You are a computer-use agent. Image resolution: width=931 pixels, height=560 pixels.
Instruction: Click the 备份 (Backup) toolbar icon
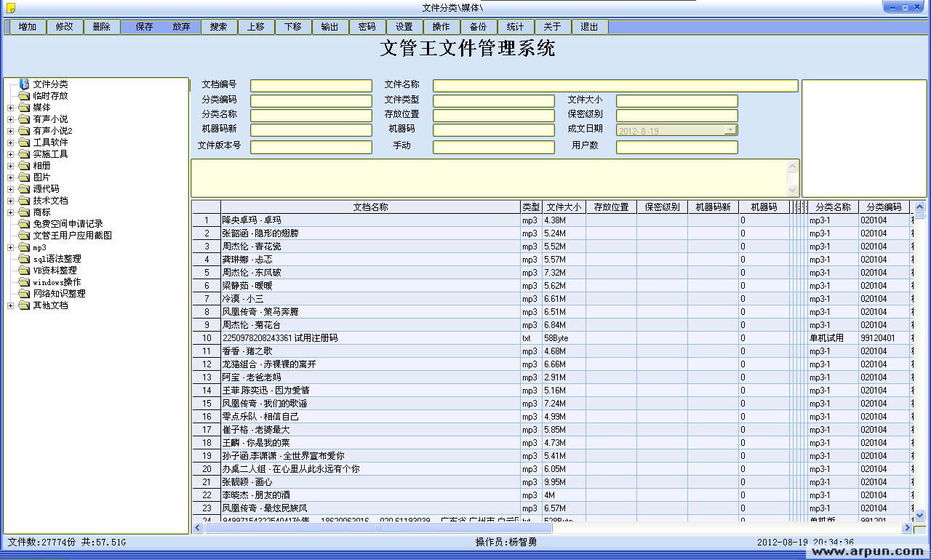tap(478, 26)
